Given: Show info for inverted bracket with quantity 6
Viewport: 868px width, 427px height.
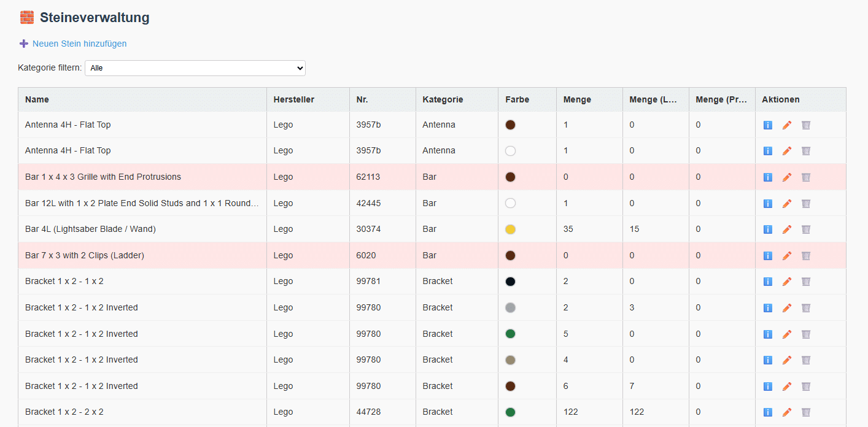Looking at the screenshot, I should (767, 387).
